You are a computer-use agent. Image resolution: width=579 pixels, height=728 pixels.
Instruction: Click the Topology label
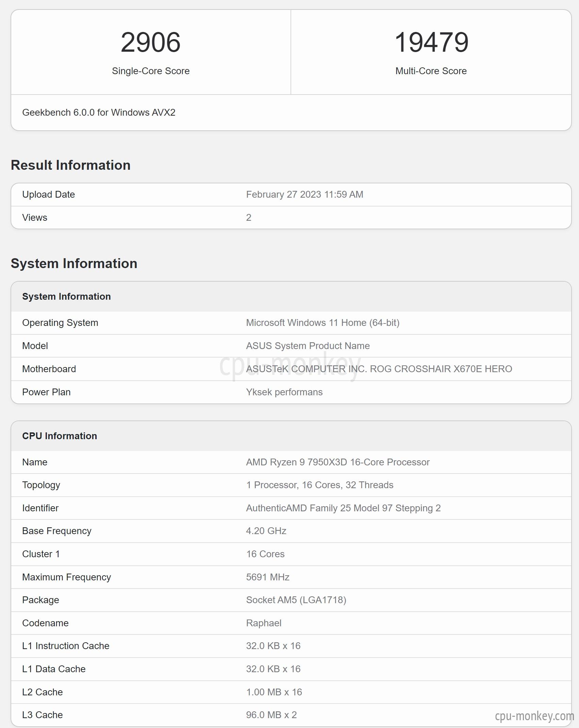pos(41,485)
